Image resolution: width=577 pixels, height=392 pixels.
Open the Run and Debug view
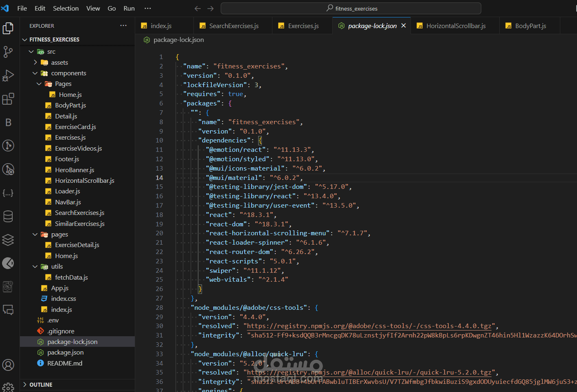point(8,75)
